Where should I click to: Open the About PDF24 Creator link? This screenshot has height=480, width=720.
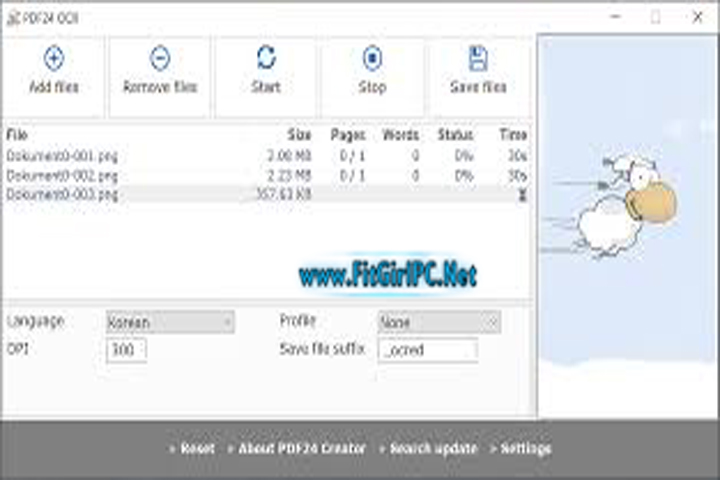[302, 449]
